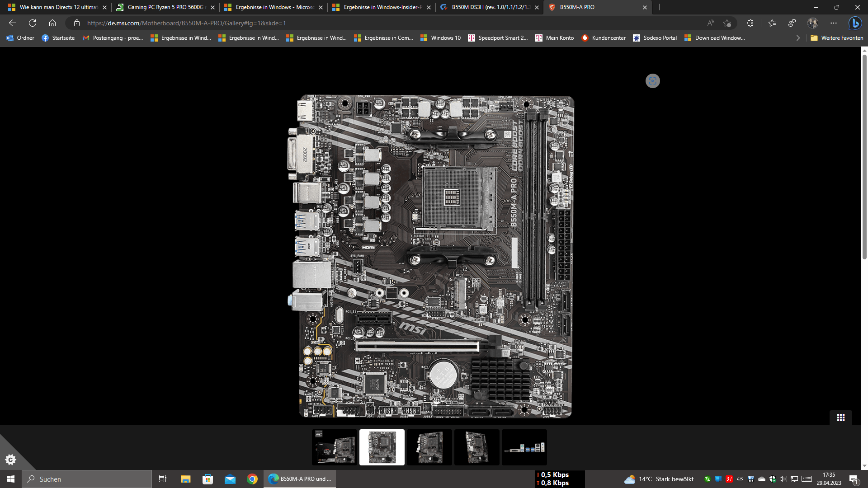This screenshot has height=488, width=868.
Task: Open Weitere Favoriten folder
Action: 837,38
